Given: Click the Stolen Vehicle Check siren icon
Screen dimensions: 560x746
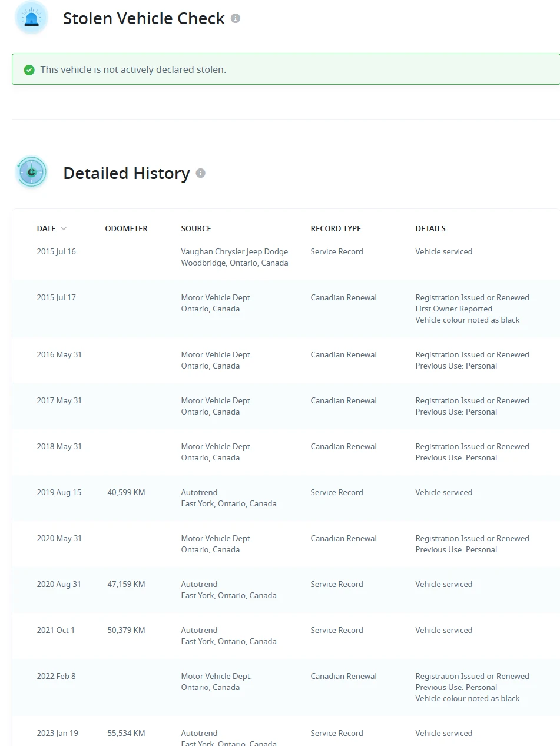Looking at the screenshot, I should click(31, 17).
